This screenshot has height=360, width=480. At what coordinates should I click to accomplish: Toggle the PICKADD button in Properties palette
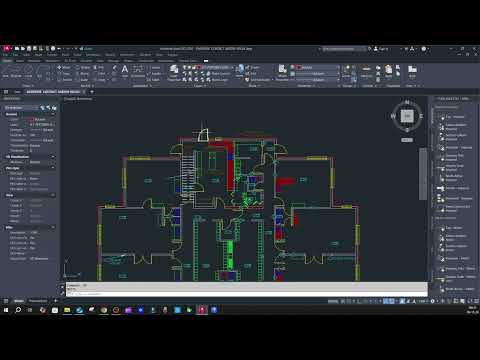[42, 108]
